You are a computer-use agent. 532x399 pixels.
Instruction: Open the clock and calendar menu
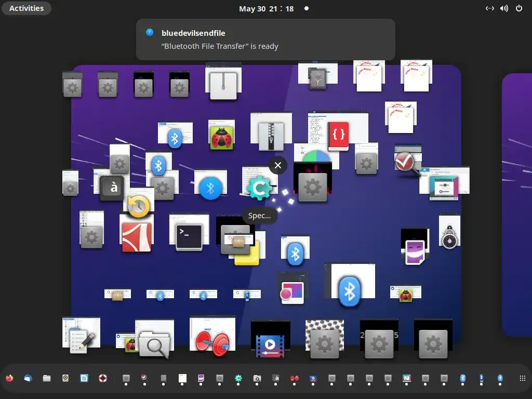tap(267, 8)
